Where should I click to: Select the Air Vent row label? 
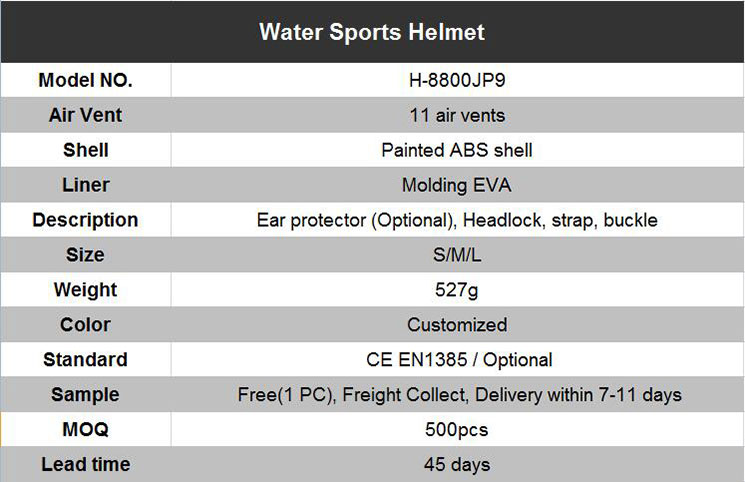(86, 115)
